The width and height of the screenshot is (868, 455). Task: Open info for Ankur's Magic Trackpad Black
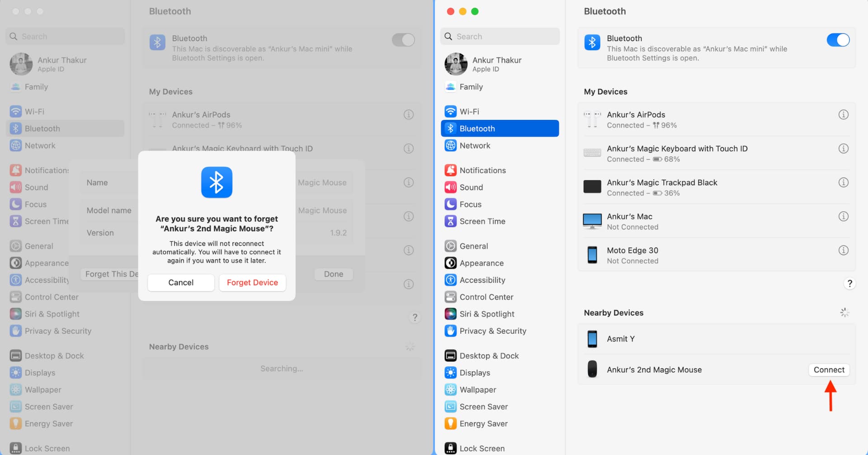click(x=843, y=182)
